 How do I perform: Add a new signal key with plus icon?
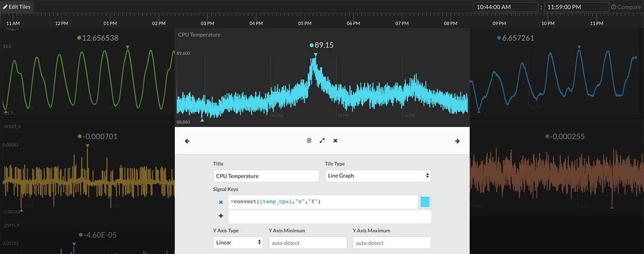click(221, 216)
